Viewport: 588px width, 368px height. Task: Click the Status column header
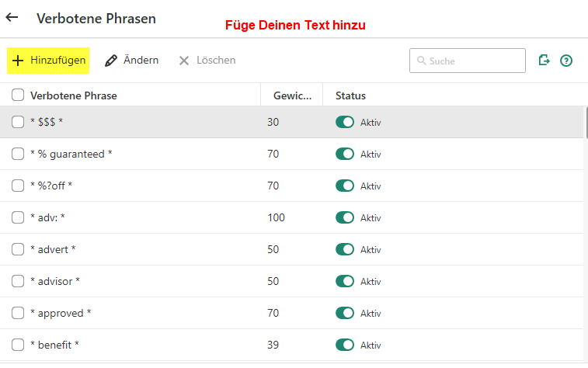(x=350, y=95)
